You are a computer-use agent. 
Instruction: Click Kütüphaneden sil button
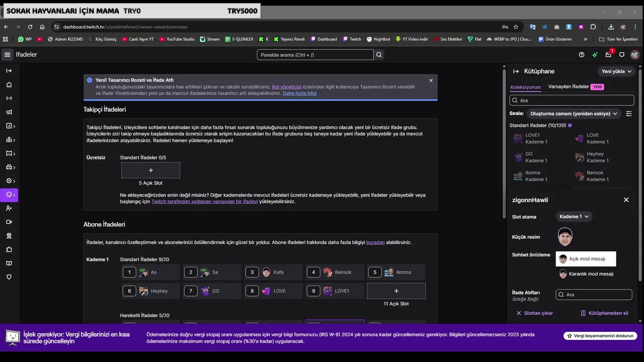tap(604, 313)
